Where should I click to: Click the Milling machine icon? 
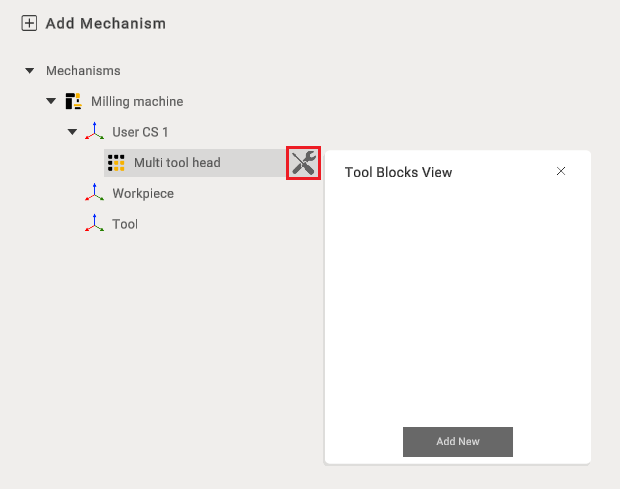tap(74, 101)
